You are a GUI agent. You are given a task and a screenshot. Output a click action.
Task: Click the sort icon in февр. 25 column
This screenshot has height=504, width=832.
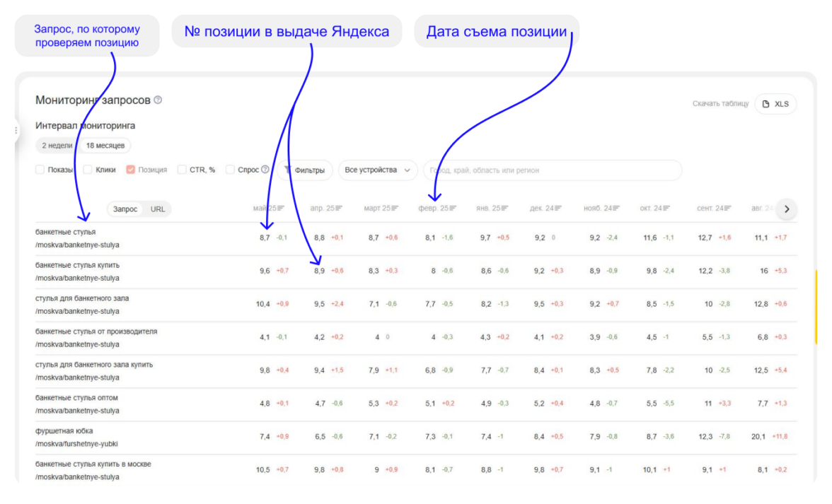point(453,209)
